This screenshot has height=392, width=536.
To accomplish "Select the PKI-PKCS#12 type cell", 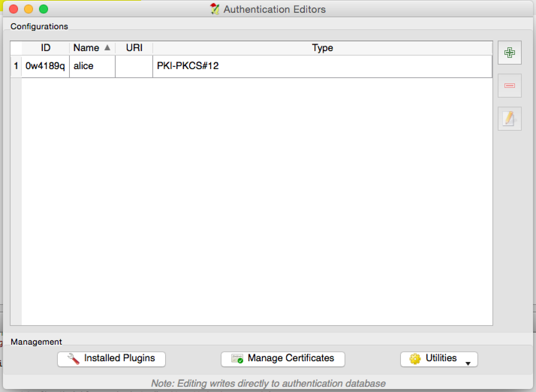I will point(188,66).
